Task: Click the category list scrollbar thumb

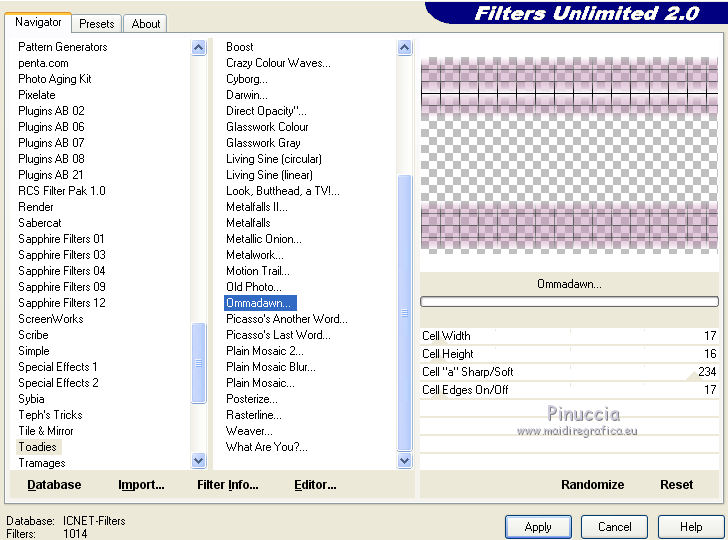Action: (199, 363)
